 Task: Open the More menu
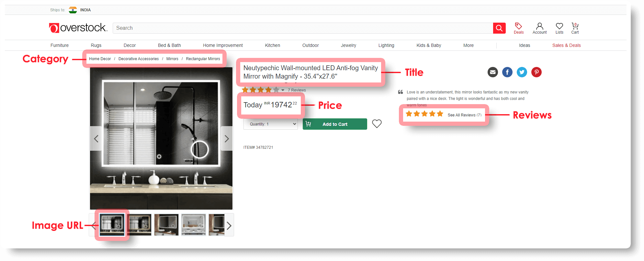(469, 45)
